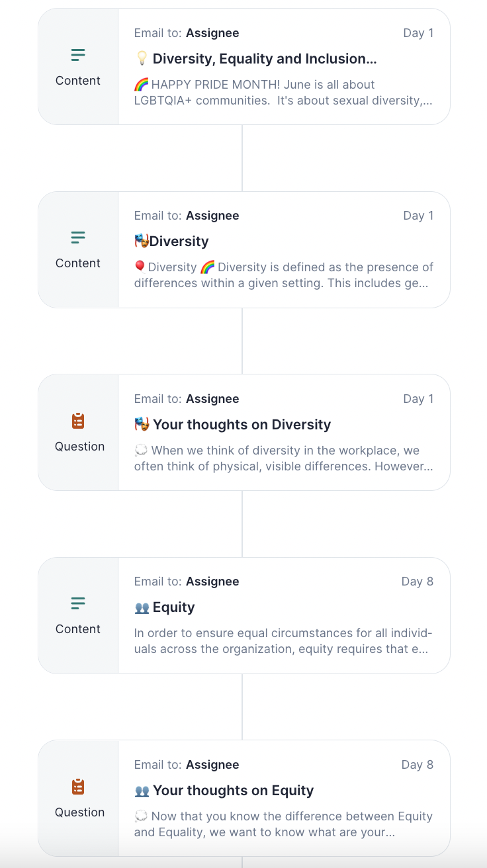Viewport: 487px width, 868px height.
Task: Click the Content lines icon on the first DEI card
Action: coord(77,54)
